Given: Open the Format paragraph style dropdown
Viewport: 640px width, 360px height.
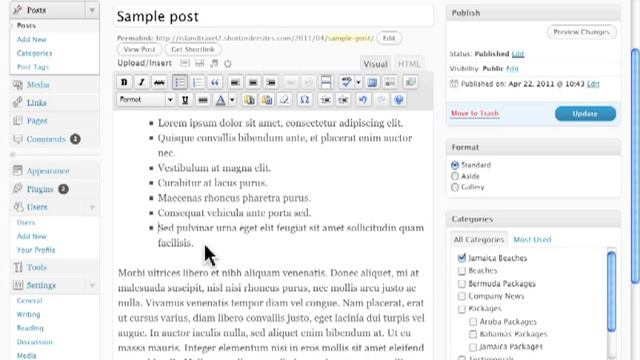Looking at the screenshot, I should click(x=146, y=100).
